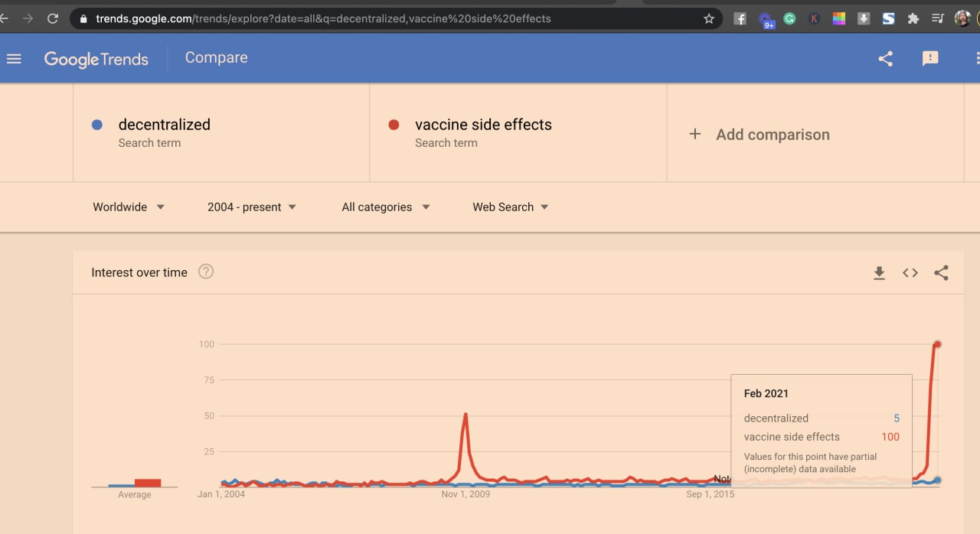
Task: Click the Nov 2009 red spike peak
Action: coord(465,414)
